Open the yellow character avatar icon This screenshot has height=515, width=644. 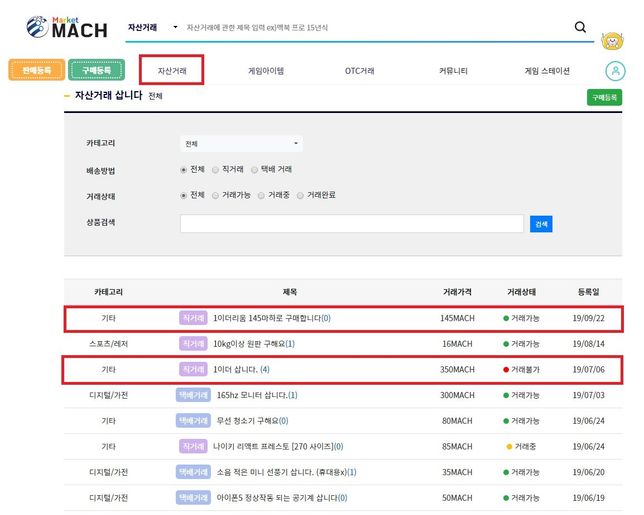pyautogui.click(x=612, y=41)
